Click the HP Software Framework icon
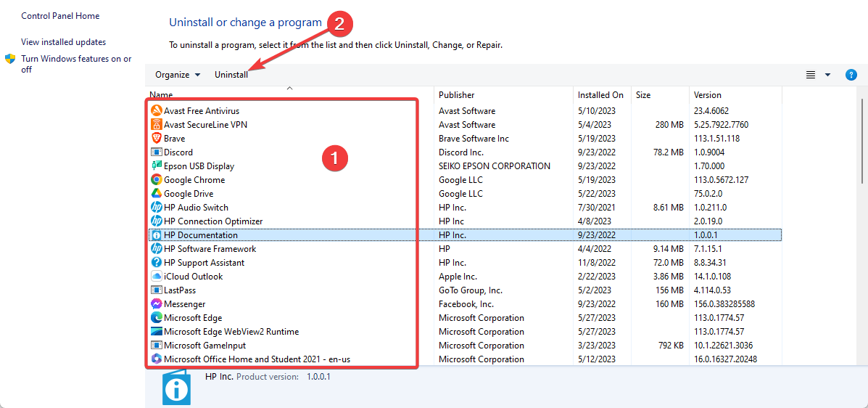The height and width of the screenshot is (408, 868). click(156, 249)
